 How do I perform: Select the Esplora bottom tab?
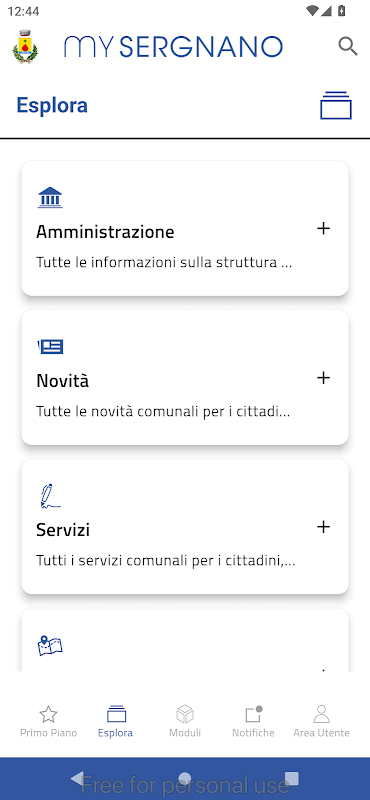point(115,721)
